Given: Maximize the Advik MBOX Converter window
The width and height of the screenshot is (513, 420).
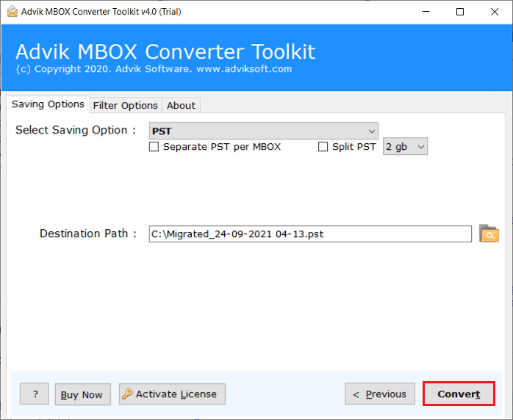Looking at the screenshot, I should point(460,12).
